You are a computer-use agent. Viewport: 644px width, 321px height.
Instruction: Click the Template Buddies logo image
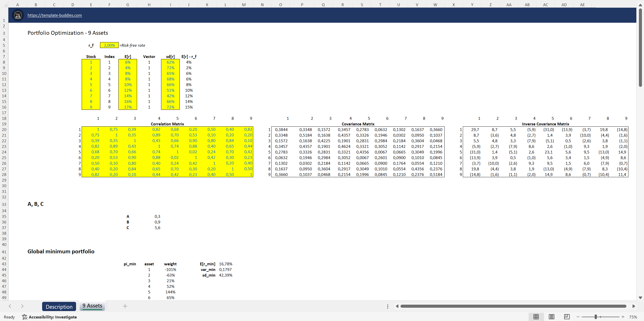[18, 15]
